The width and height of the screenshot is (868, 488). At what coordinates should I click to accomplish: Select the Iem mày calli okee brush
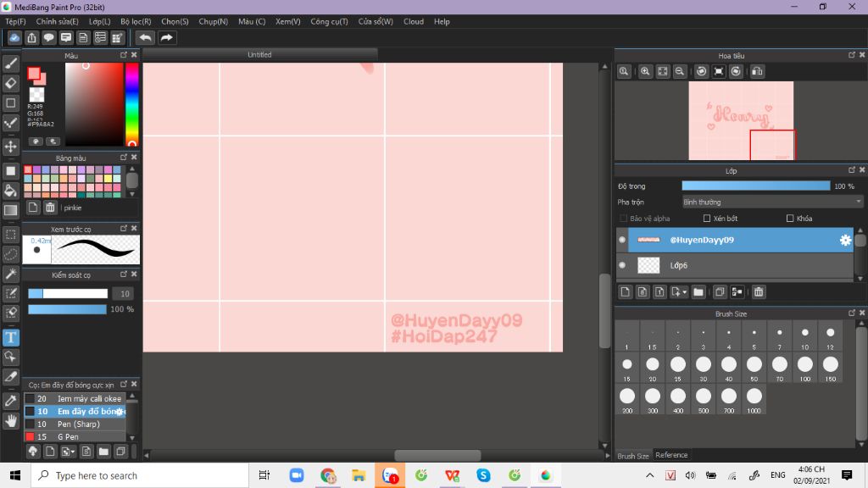click(75, 398)
